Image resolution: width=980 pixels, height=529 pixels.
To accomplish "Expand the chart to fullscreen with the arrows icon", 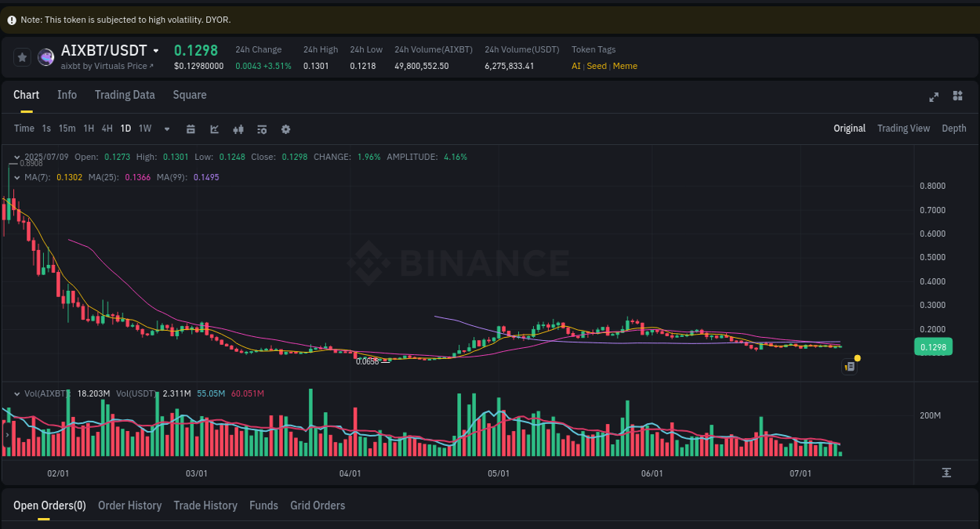I will (x=933, y=96).
